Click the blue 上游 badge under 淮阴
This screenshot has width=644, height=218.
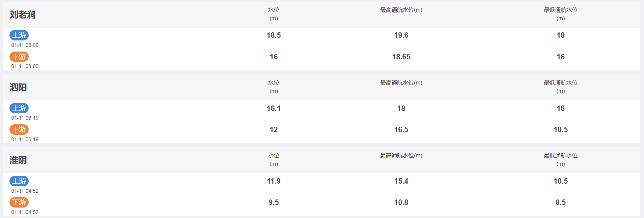19,181
